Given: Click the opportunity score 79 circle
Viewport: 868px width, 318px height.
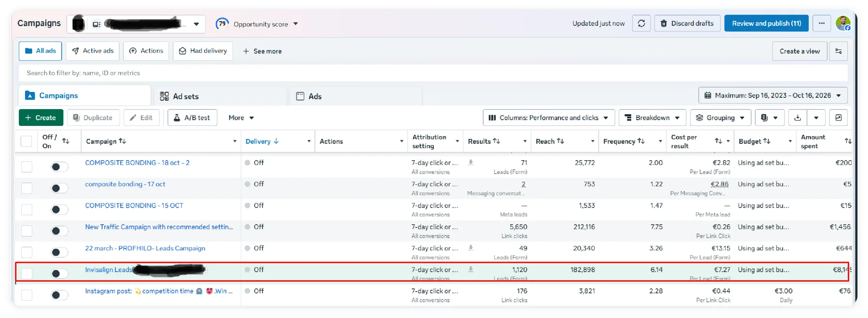Looking at the screenshot, I should (222, 24).
